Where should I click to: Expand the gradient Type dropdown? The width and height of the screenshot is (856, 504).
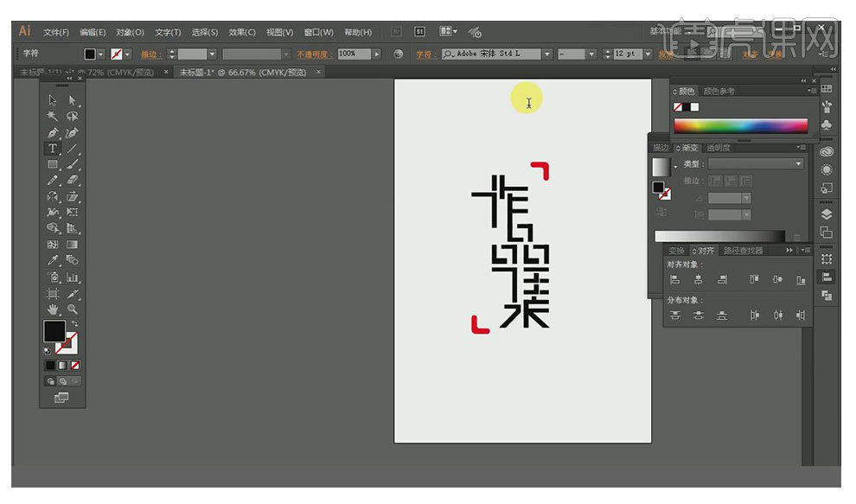(798, 164)
